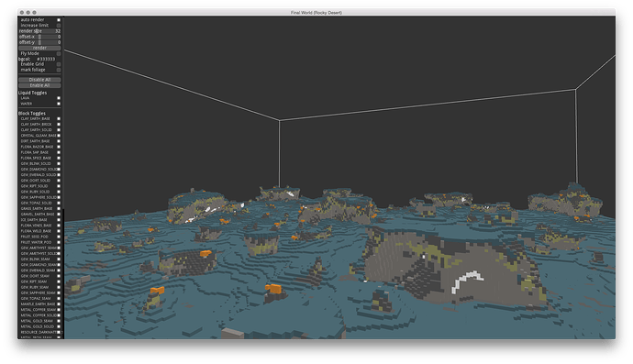Toggle LAVA liquid visibility

click(x=59, y=98)
